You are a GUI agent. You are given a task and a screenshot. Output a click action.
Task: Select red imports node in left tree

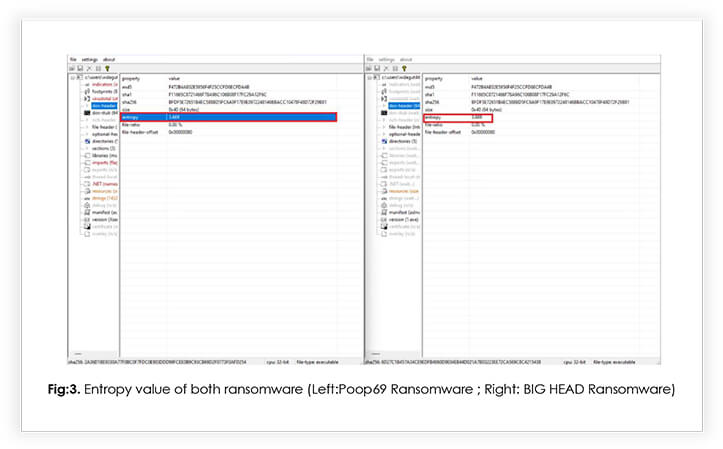105,163
